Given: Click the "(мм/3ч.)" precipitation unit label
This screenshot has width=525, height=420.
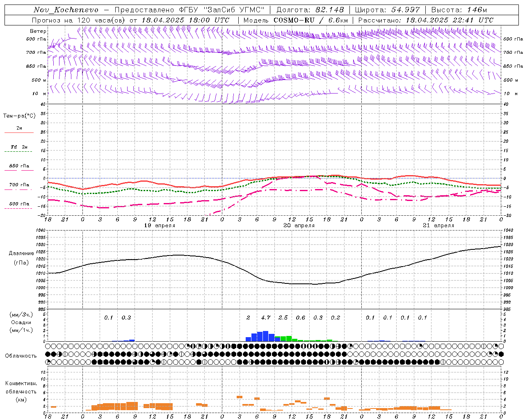Looking at the screenshot, I should (21, 315).
